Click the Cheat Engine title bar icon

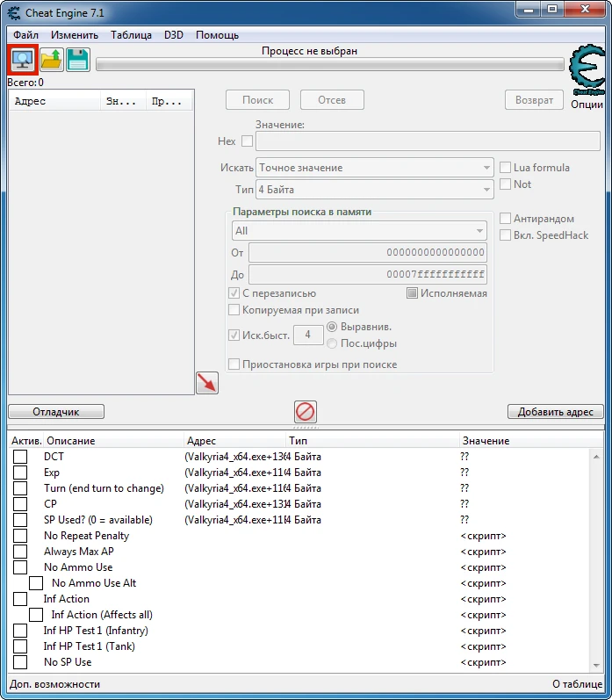point(14,13)
